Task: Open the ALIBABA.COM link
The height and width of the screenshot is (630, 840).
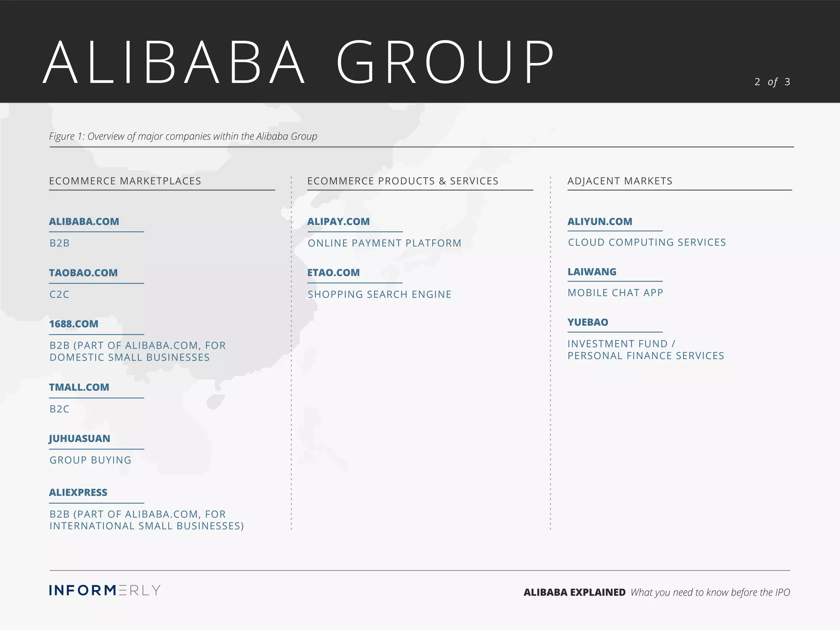Action: (x=84, y=221)
